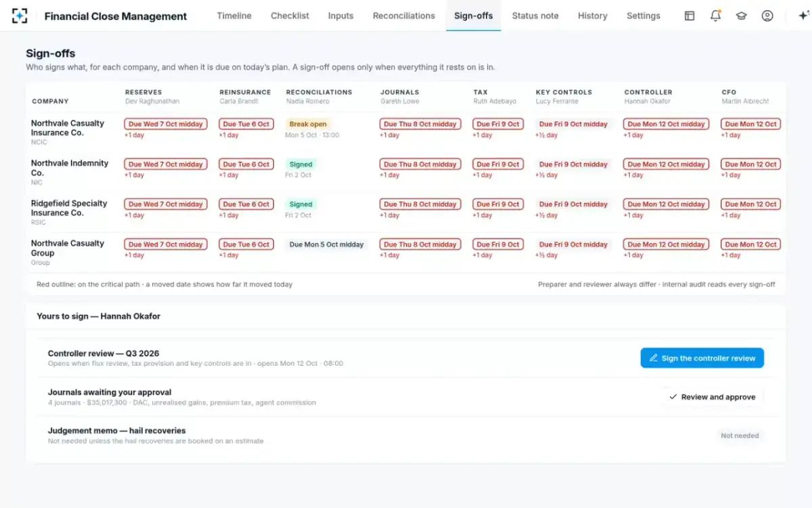Open the layout panel icon

(x=690, y=16)
